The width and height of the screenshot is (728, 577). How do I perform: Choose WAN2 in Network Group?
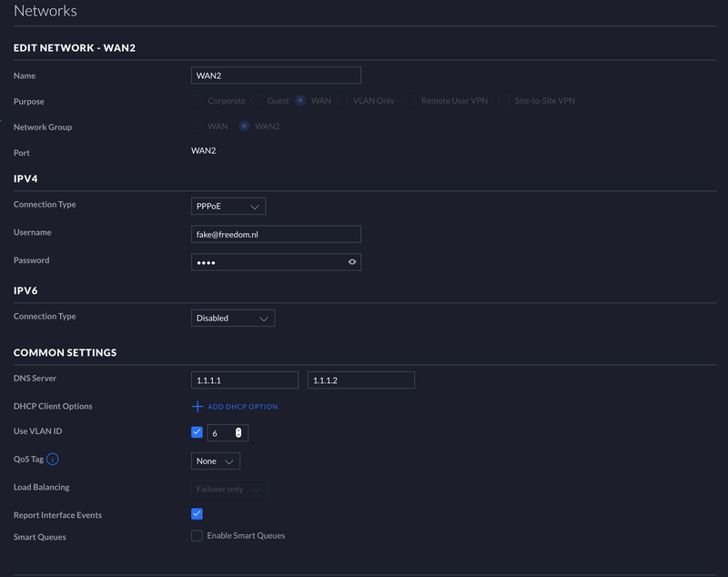[244, 126]
